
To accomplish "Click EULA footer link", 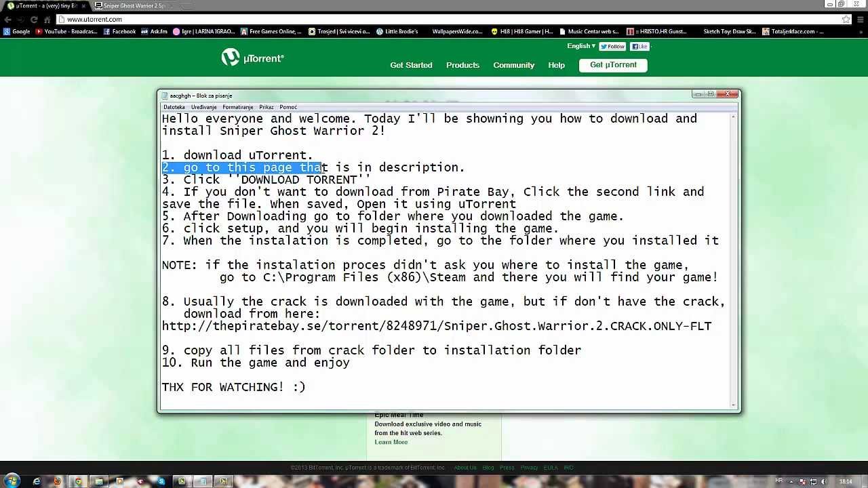I will [551, 468].
